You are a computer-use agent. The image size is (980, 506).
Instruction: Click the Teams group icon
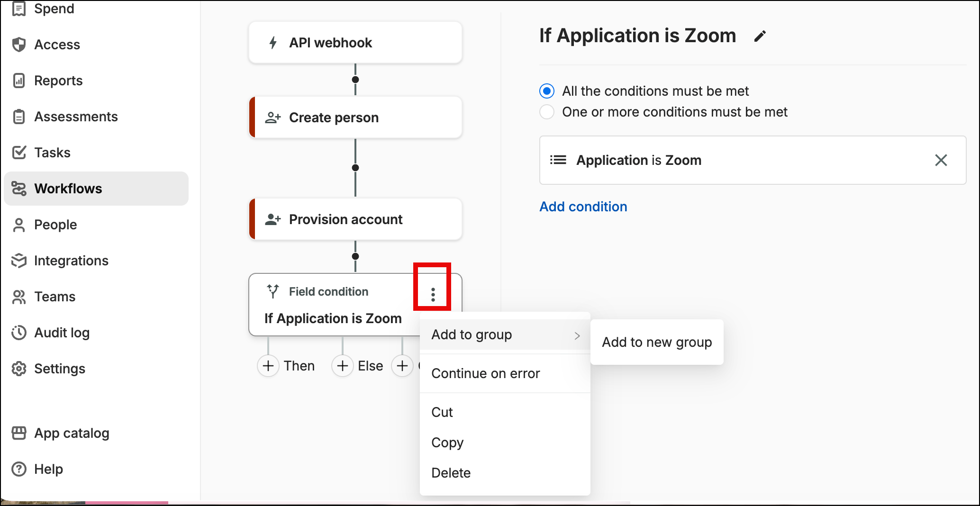pyautogui.click(x=19, y=297)
